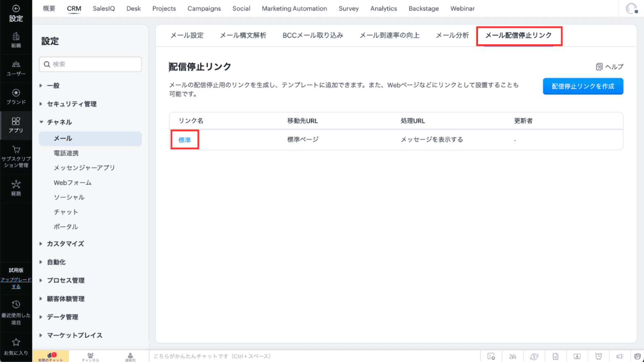Open the 標準 link name

point(185,140)
